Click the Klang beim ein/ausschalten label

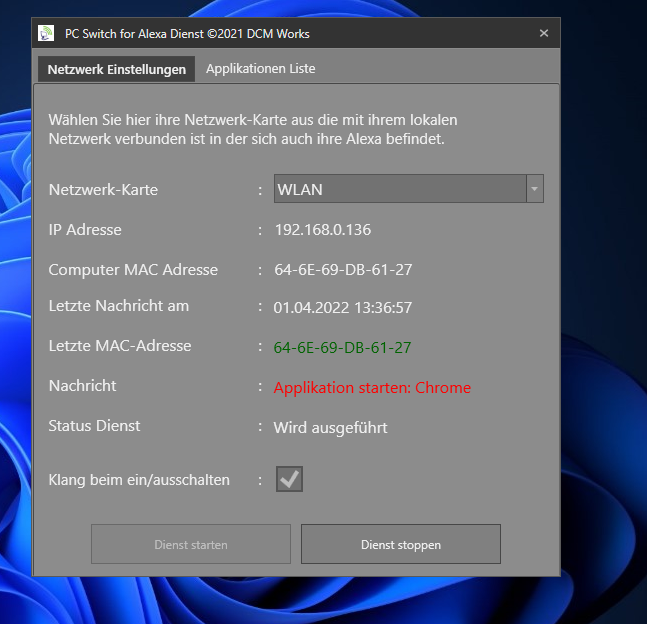click(139, 480)
